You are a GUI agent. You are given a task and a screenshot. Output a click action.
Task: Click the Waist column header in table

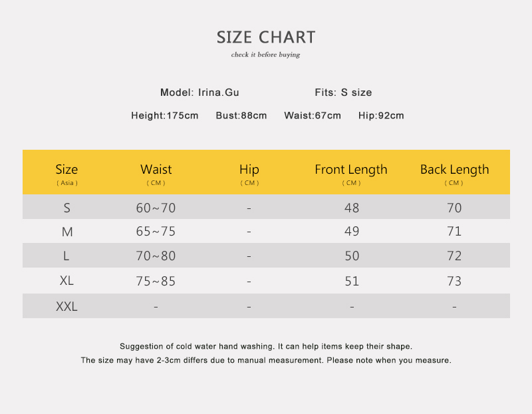156,172
